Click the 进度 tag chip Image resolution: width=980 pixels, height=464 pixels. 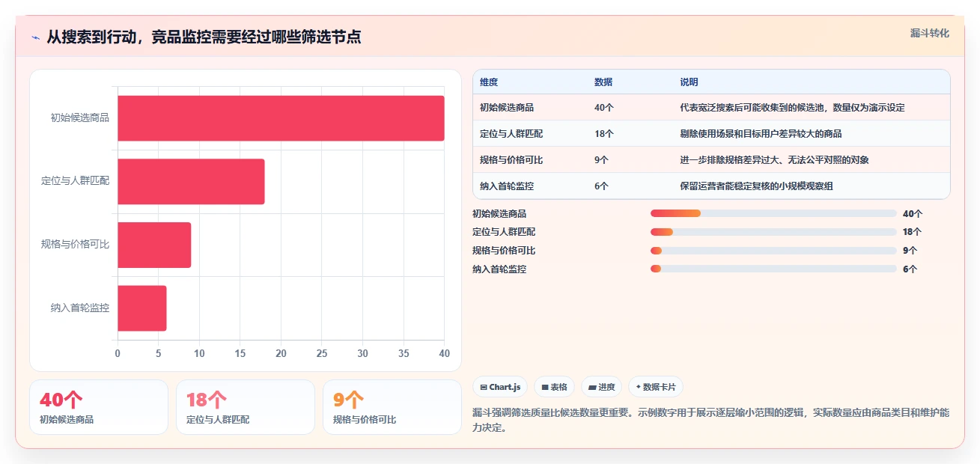[x=601, y=387]
